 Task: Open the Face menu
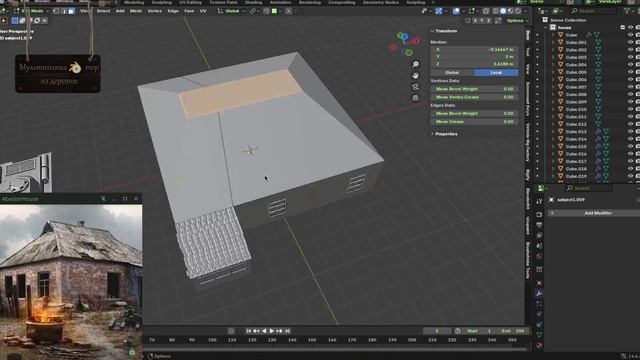tap(189, 11)
